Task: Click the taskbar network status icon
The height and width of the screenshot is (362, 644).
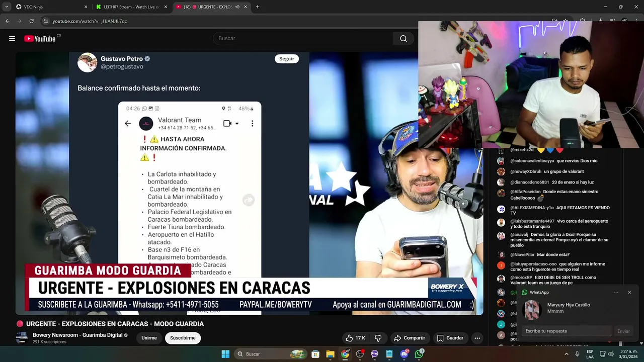Action: pos(603,354)
